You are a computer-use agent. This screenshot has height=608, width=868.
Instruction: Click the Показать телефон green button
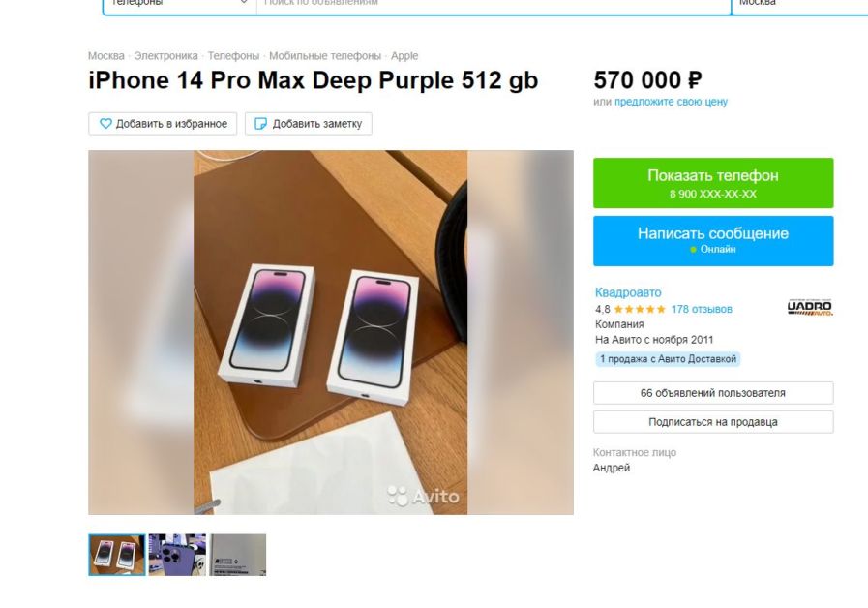pyautogui.click(x=713, y=183)
